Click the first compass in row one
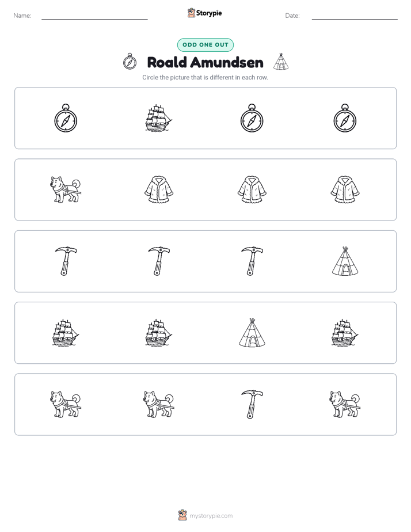Screen dimensions: 411x532 66,117
